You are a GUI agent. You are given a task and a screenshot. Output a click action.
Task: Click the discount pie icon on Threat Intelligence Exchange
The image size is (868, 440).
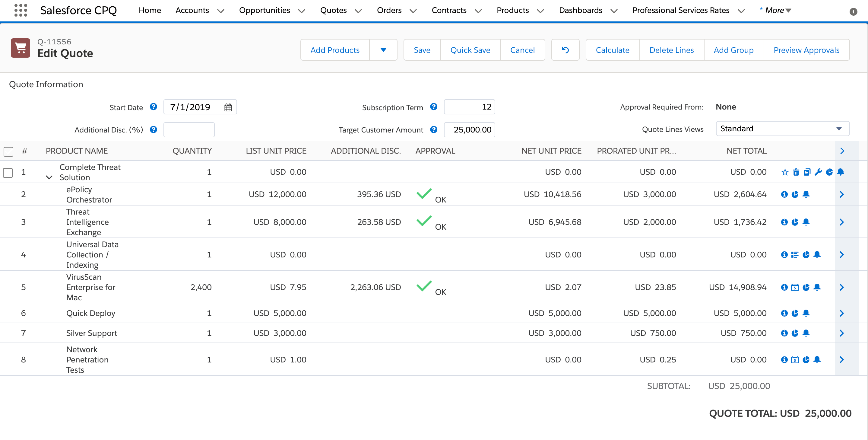point(795,222)
